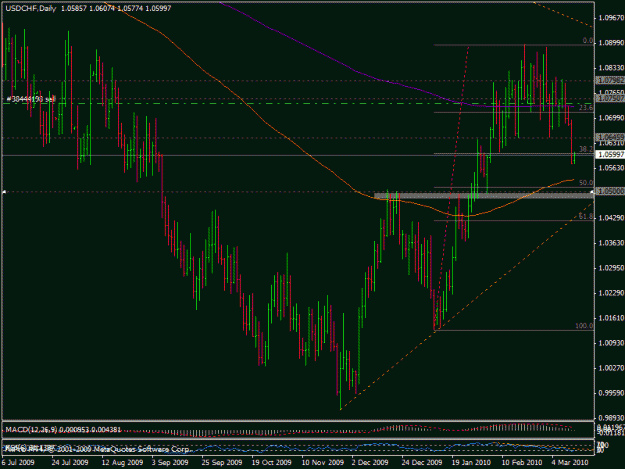Viewport: 625px width, 469px height.
Task: Select the #38444198 sell order label
Action: coord(31,99)
